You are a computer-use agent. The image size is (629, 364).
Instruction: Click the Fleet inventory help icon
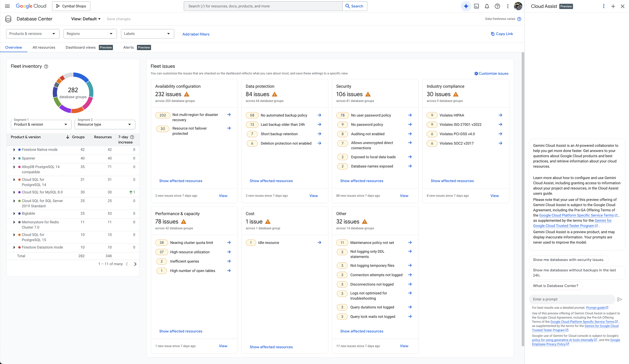tap(46, 66)
